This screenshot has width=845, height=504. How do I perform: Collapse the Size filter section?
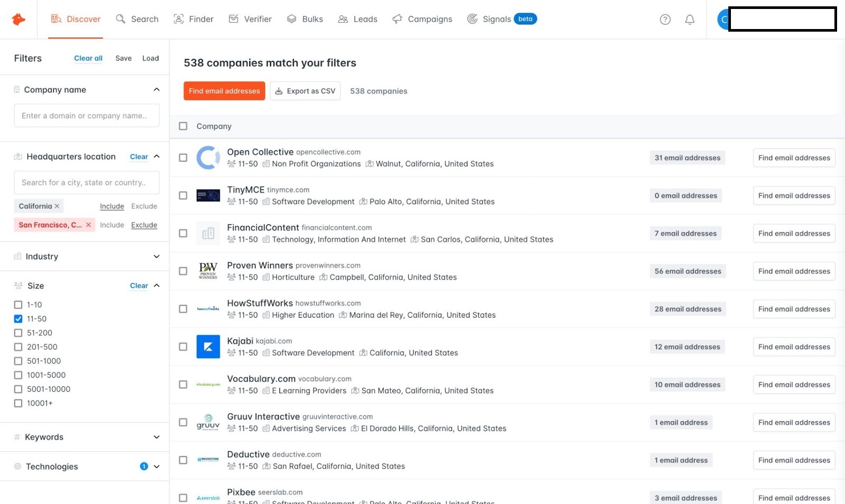point(156,286)
